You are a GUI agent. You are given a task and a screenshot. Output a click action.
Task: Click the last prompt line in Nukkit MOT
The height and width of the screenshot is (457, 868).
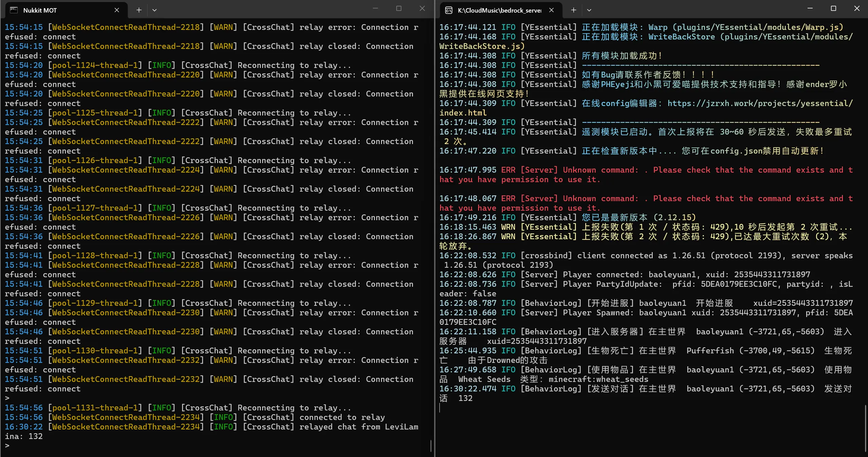tap(7, 445)
